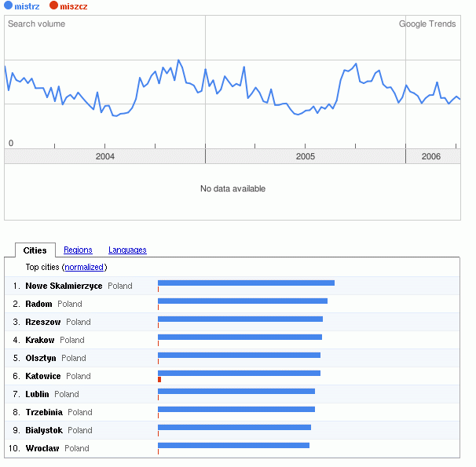Click the Search volume axis label
The width and height of the screenshot is (476, 467).
coord(37,24)
